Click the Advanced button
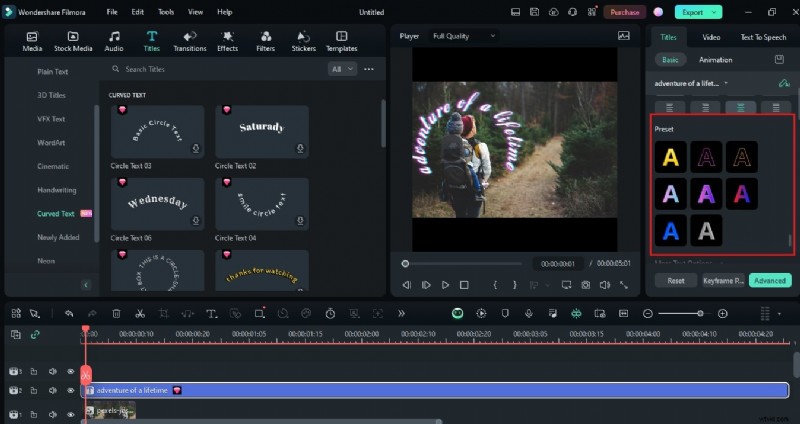 coord(769,281)
